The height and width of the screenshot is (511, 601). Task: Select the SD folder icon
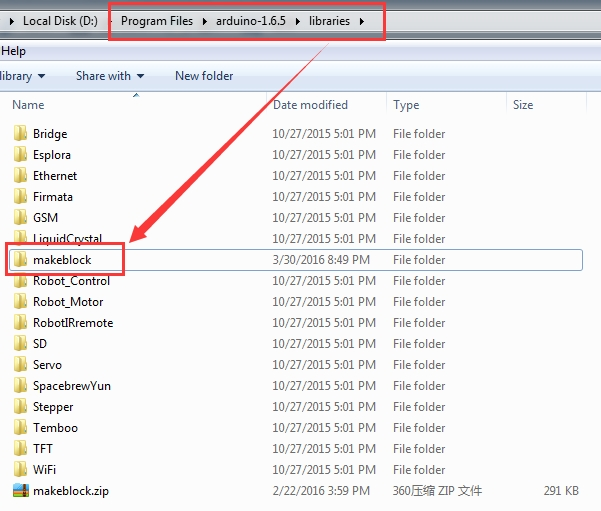tap(20, 343)
